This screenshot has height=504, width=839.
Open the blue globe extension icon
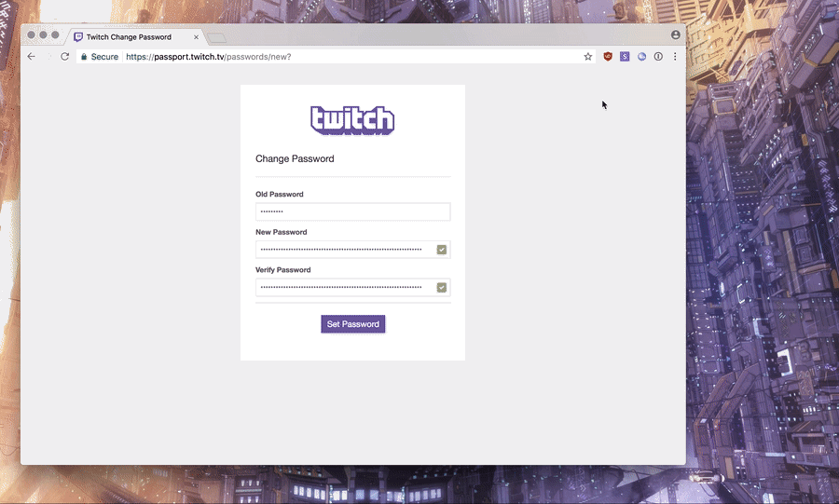[x=641, y=56]
